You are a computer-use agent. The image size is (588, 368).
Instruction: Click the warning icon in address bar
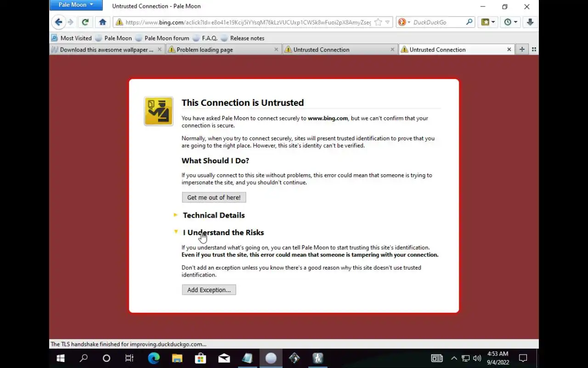(119, 22)
